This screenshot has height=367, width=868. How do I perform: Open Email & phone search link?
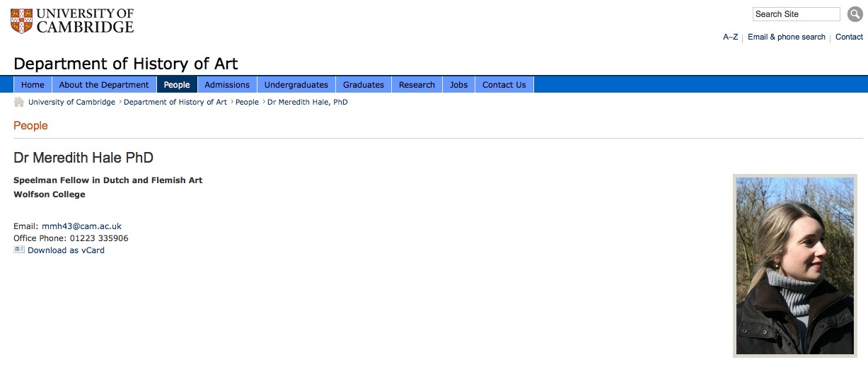pyautogui.click(x=787, y=37)
